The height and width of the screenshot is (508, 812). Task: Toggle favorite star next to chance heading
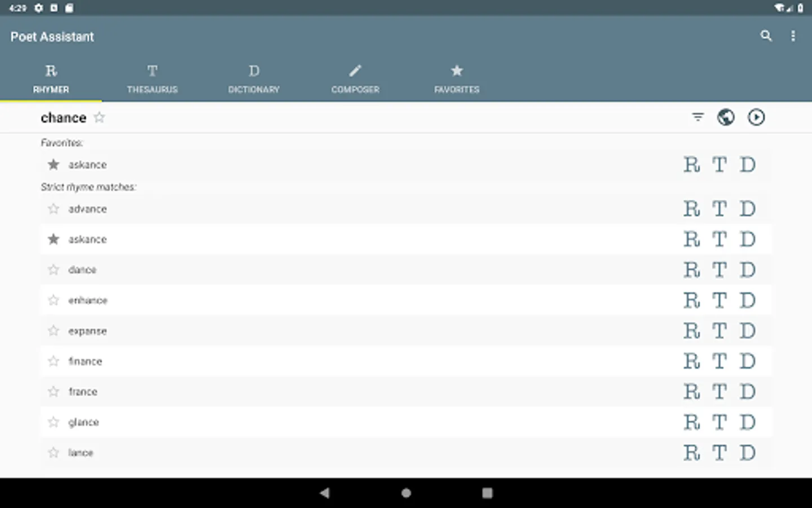point(99,117)
